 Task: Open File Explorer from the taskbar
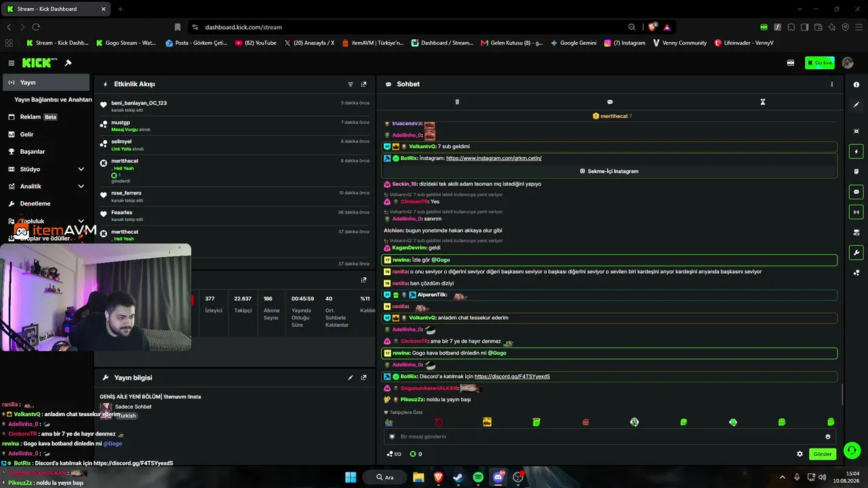pos(418,477)
